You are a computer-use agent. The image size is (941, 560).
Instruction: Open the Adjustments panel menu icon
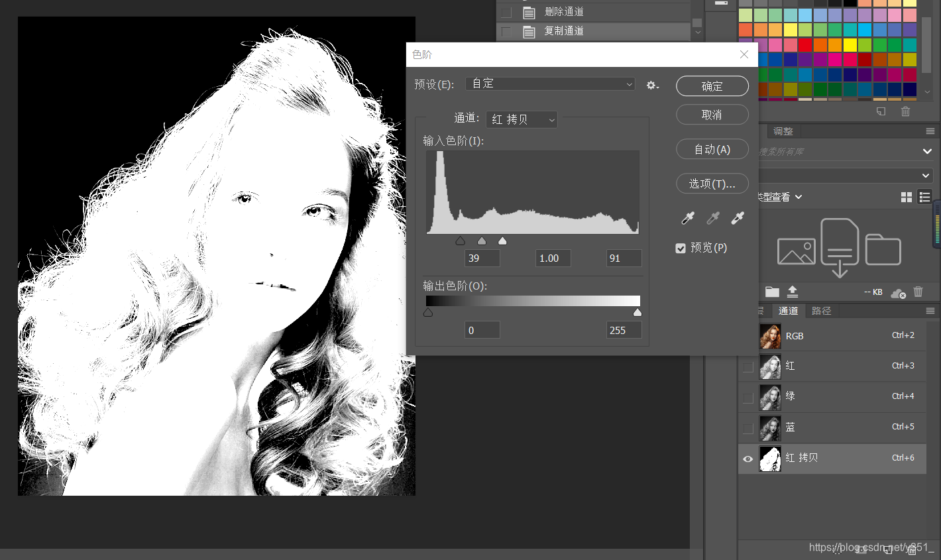tap(930, 131)
